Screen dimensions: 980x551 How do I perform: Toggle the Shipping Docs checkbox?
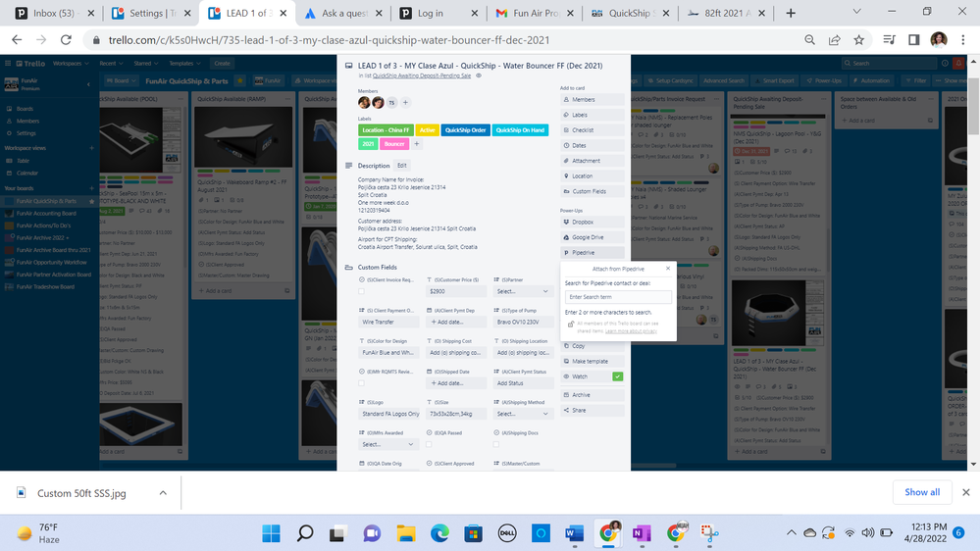496,444
